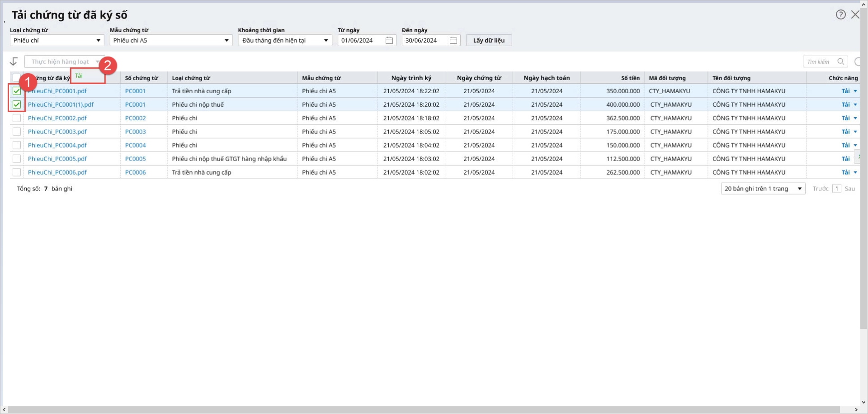Viewport: 868px width, 414px height.
Task: Expand the Loại chứng từ dropdown
Action: [x=57, y=40]
